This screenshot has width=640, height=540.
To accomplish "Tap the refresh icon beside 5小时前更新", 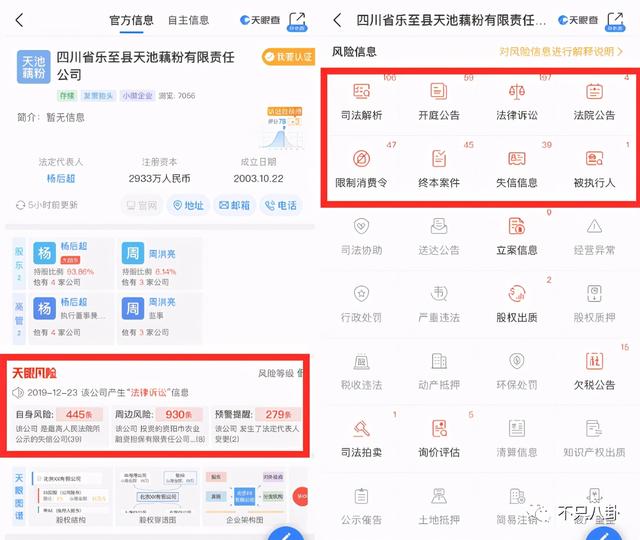I will pos(20,205).
